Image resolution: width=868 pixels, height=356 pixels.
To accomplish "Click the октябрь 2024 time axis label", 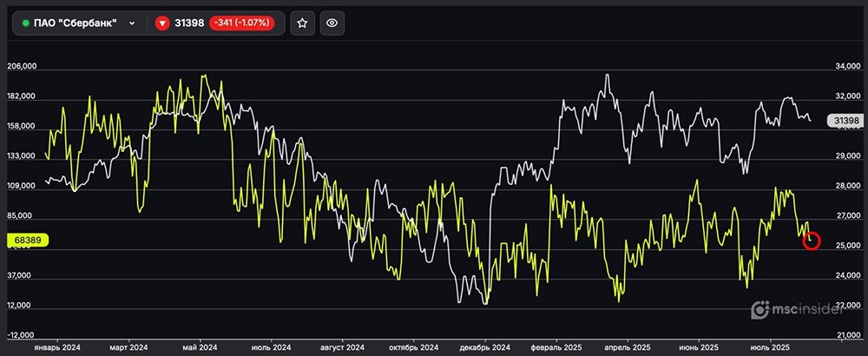I will (x=413, y=347).
